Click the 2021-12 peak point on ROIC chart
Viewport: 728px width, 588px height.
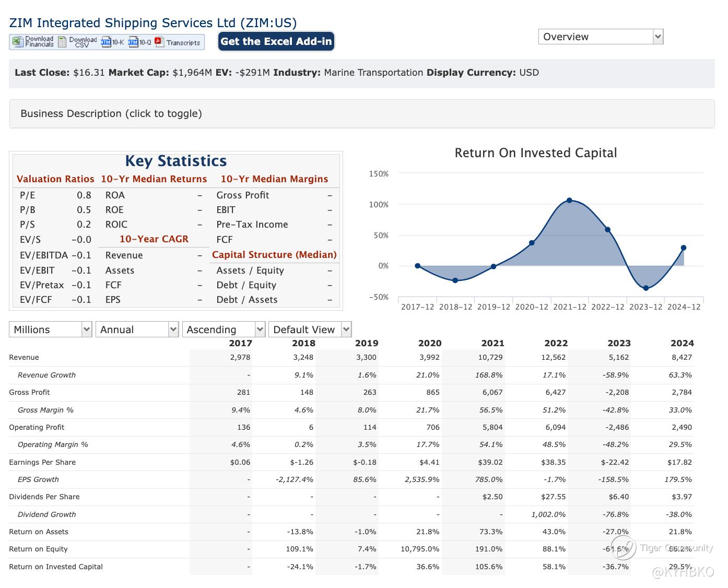coord(569,201)
